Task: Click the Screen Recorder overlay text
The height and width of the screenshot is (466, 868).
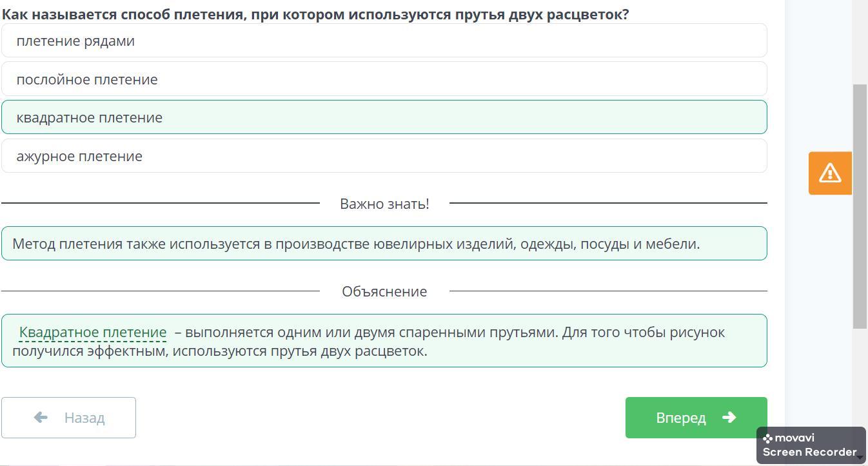Action: (x=809, y=452)
